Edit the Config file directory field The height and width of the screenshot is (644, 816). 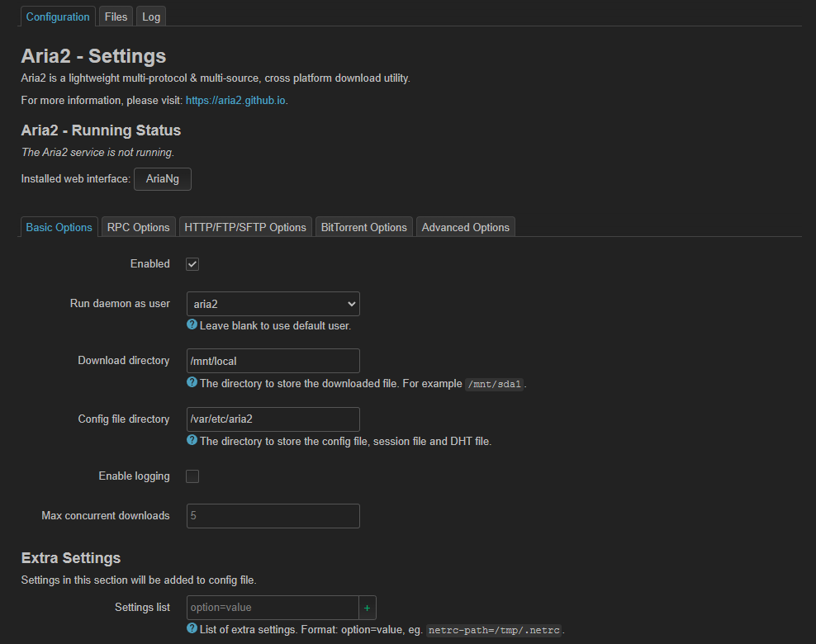coord(273,419)
